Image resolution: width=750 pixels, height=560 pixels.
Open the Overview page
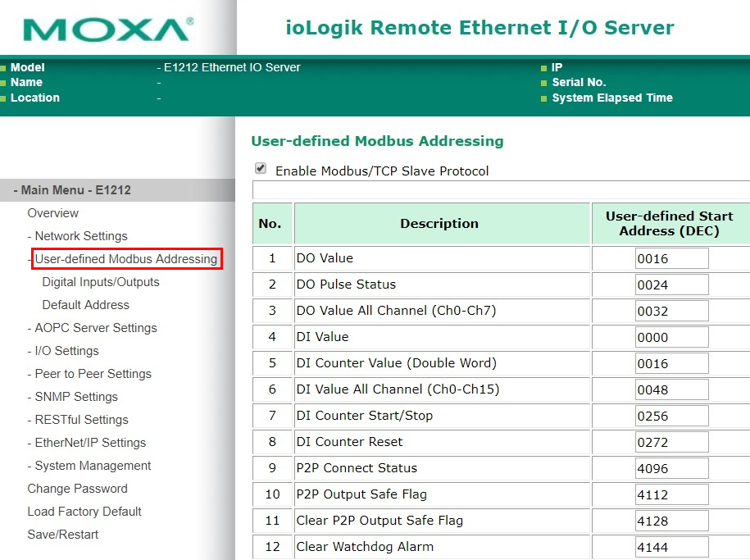click(x=52, y=213)
